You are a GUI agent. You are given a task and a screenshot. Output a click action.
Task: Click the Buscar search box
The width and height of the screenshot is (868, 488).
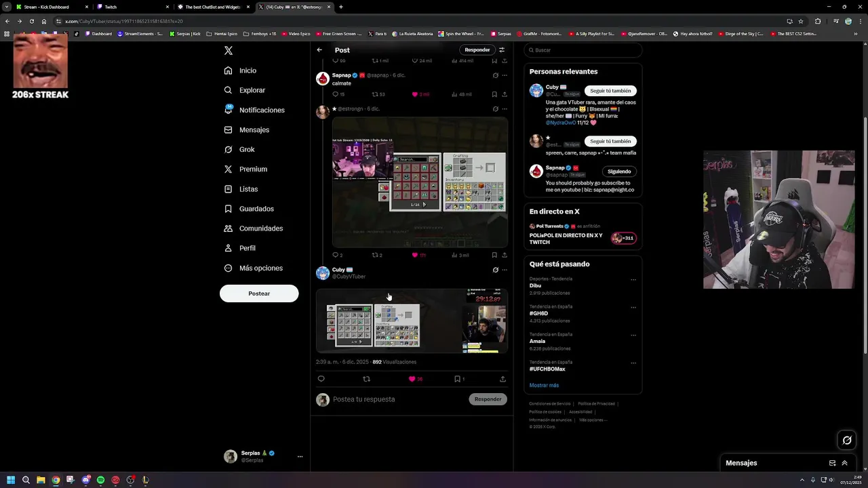pos(583,50)
